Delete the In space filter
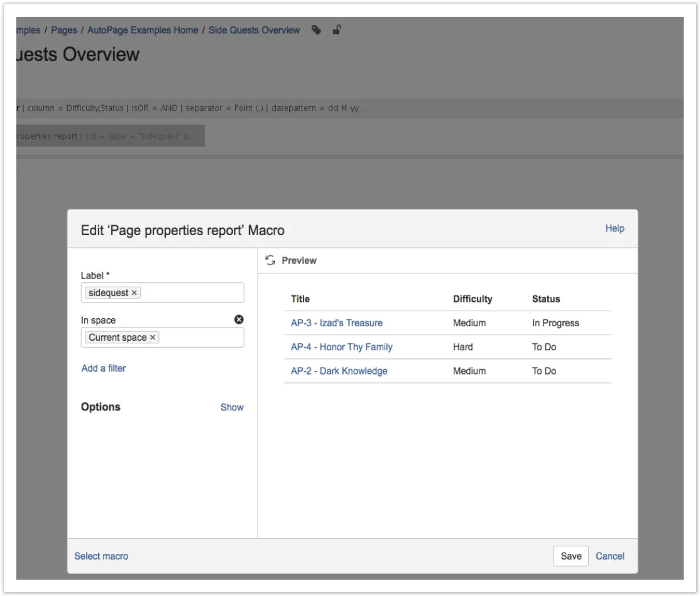Screen dimensions: 700x596 (239, 319)
